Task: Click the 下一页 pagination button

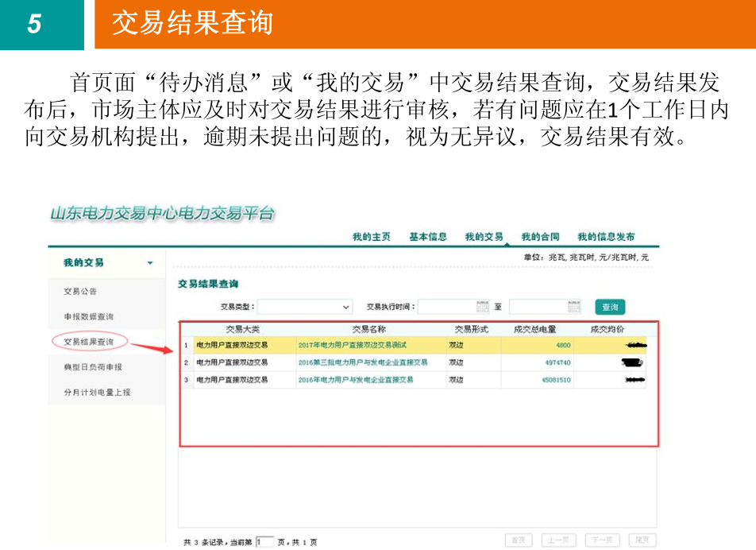Action: pyautogui.click(x=601, y=540)
